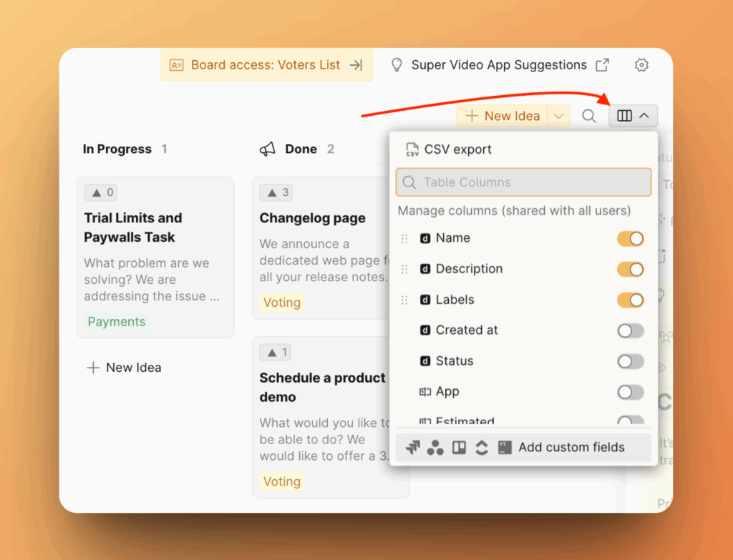
Task: Enable the Status column toggle
Action: pos(630,361)
